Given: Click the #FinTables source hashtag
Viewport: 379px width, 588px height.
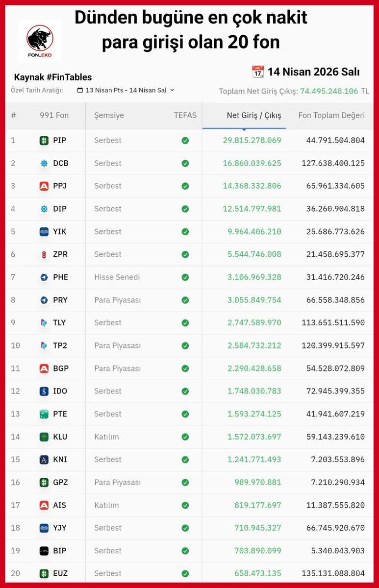Looking at the screenshot, I should (69, 77).
